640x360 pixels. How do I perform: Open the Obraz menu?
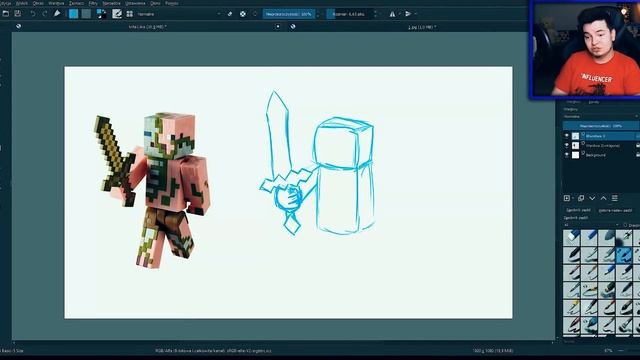(38, 3)
